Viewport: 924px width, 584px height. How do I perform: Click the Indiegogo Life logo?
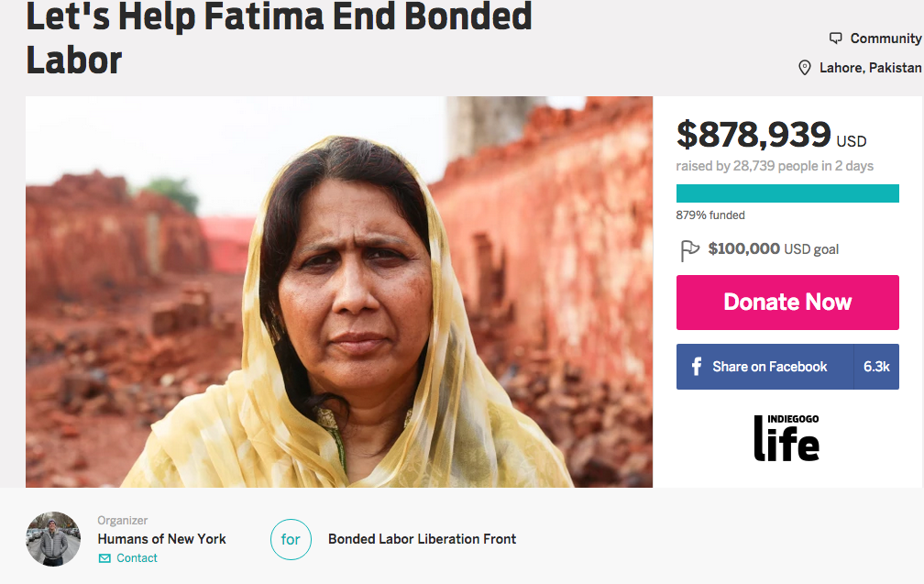pos(786,437)
